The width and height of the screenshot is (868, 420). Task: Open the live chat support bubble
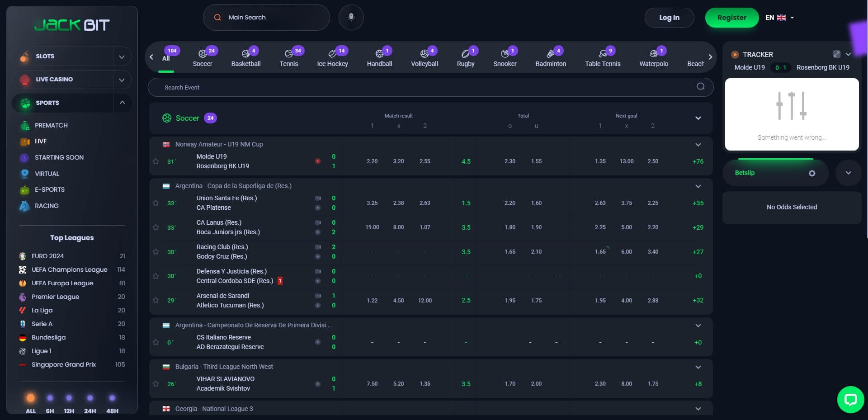point(850,399)
